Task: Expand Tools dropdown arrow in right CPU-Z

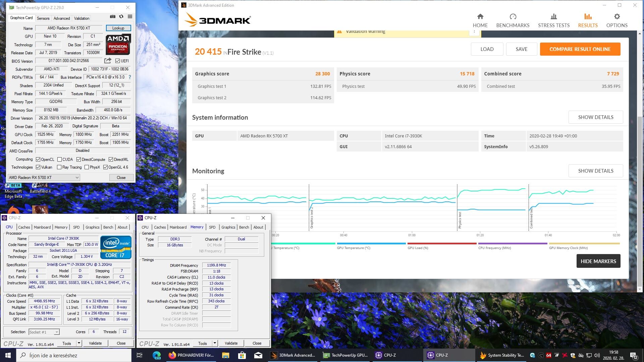Action: coord(215,343)
